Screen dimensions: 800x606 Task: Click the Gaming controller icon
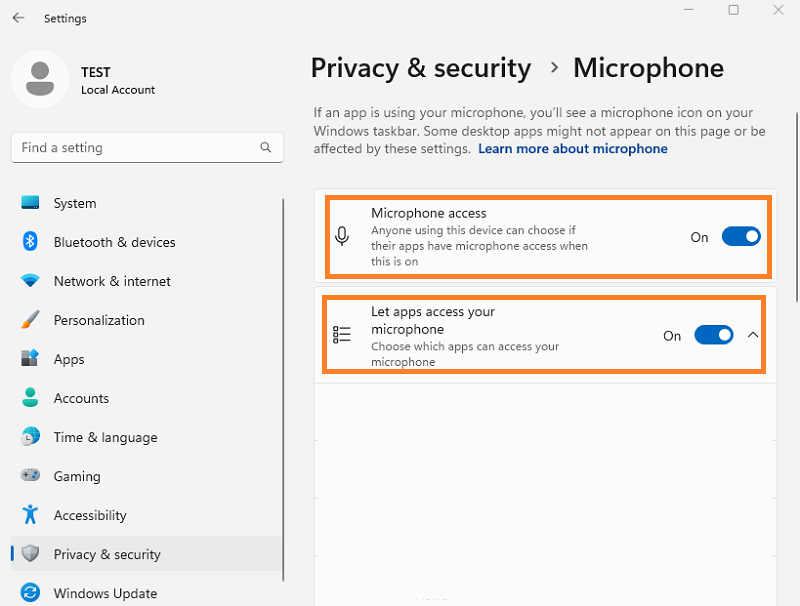pyautogui.click(x=30, y=475)
